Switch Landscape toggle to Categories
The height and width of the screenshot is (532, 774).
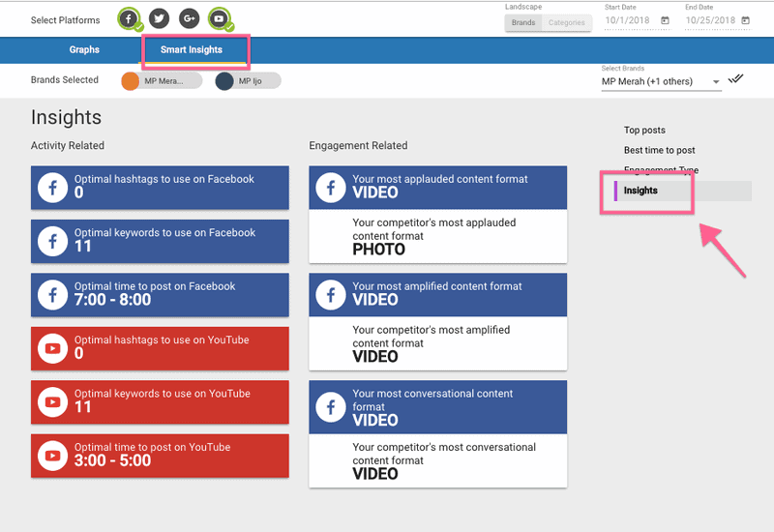tap(566, 22)
